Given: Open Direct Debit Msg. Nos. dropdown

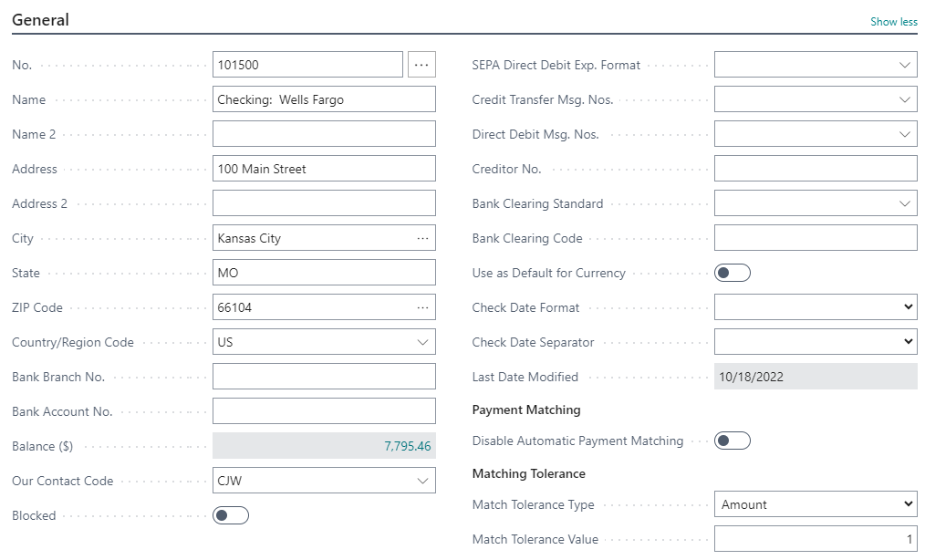Looking at the screenshot, I should point(904,134).
